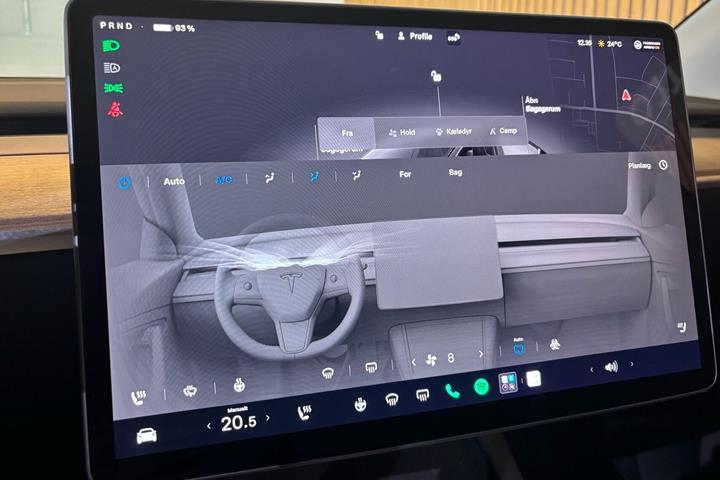Toggle Auto air recirculation icon
Screen dimensions: 720x480
[x=518, y=347]
